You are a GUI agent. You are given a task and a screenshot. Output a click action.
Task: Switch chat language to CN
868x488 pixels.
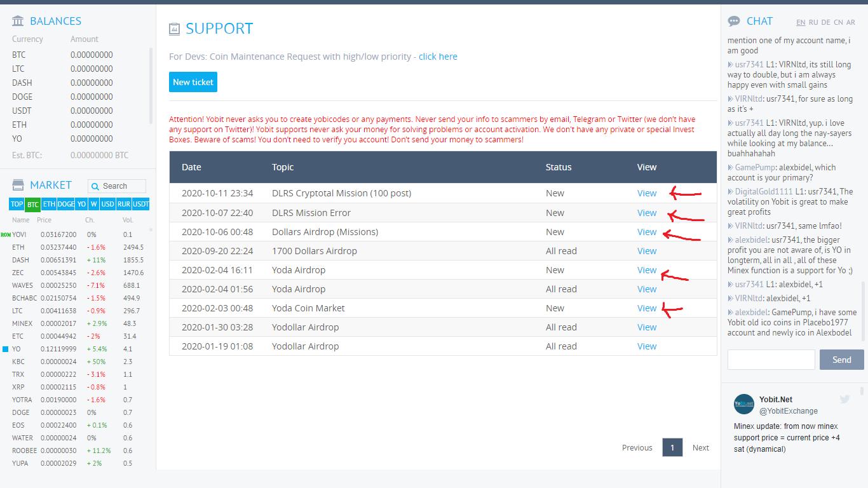click(x=838, y=22)
